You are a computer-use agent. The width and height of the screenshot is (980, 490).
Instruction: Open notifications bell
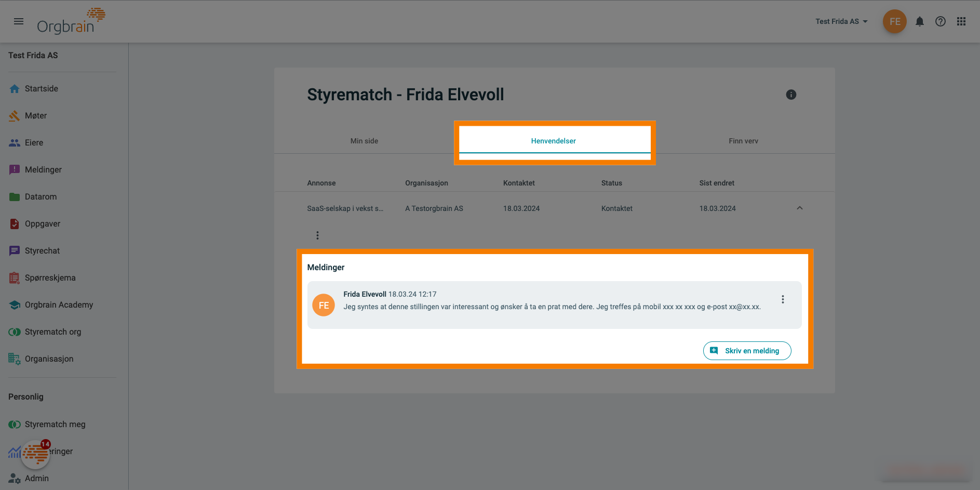(x=920, y=21)
